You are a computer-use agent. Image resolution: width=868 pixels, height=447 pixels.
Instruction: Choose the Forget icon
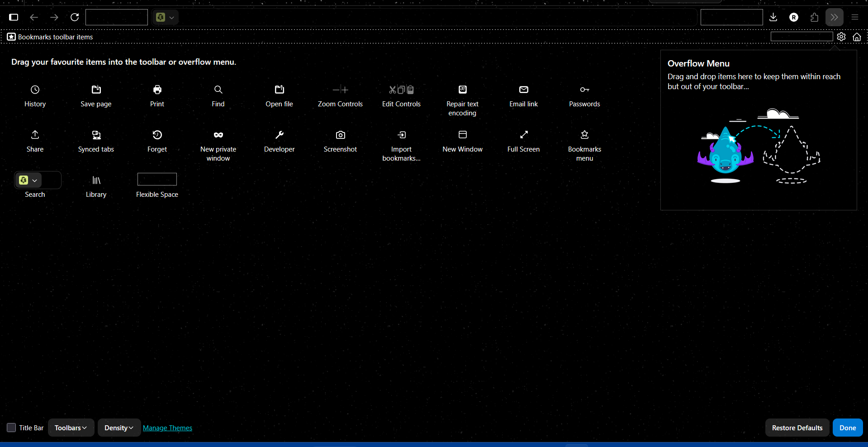(x=157, y=135)
